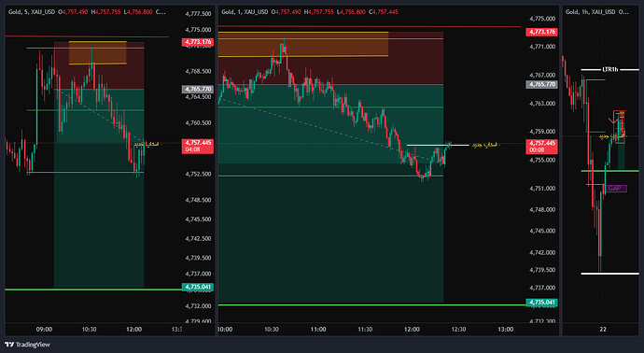This screenshot has width=644, height=353.
Task: Click 4,748.000 on the 1-minute price axis
Action: [542, 210]
